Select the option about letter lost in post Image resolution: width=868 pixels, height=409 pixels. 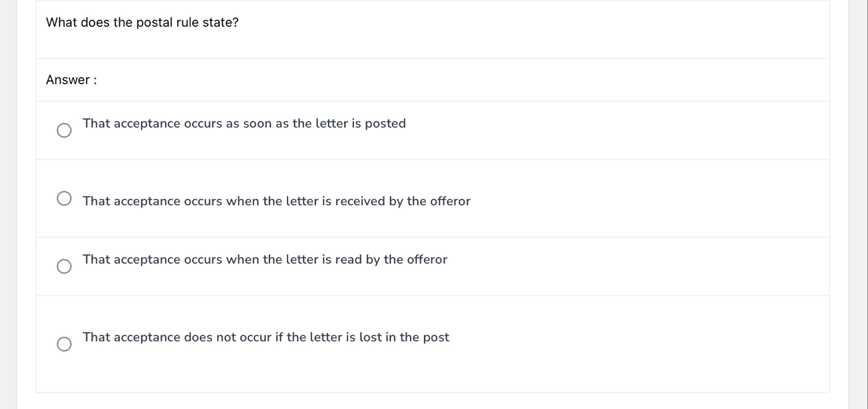coord(65,344)
